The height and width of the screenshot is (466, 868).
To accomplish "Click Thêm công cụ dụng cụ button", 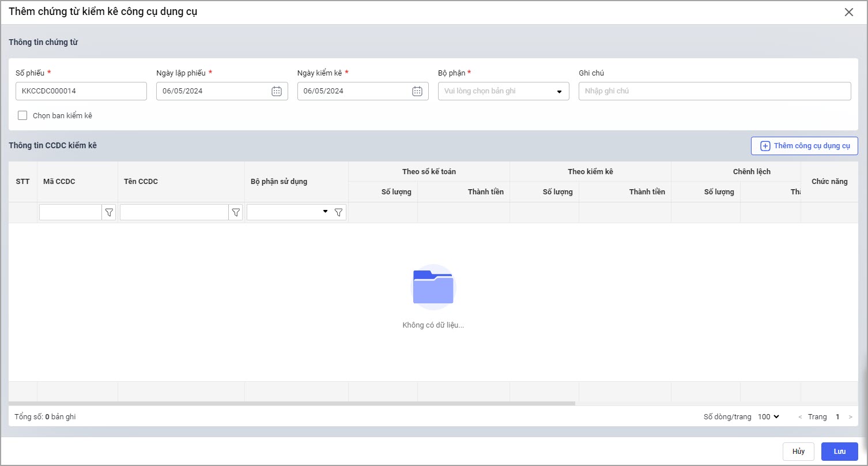I will pyautogui.click(x=804, y=146).
